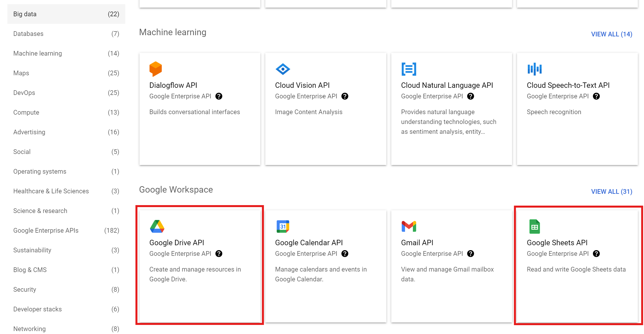Viewport: 644px width, 334px height.
Task: Click help icon on Gmail API card
Action: (470, 254)
